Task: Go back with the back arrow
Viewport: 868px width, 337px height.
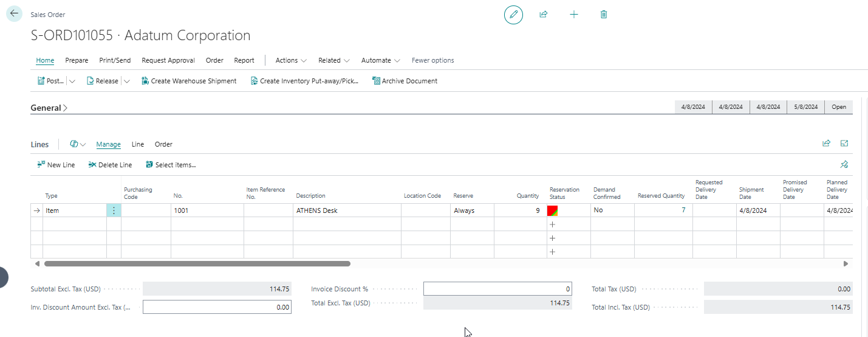Action: (14, 13)
